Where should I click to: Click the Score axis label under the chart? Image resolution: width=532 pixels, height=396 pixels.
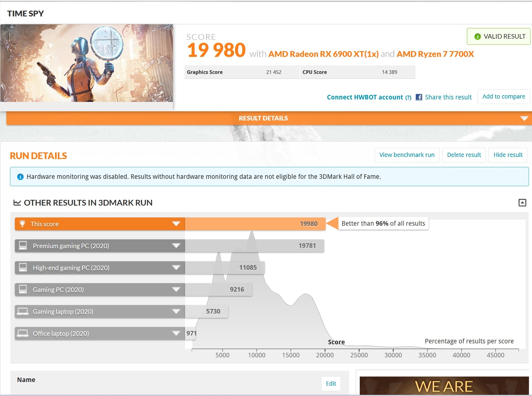click(336, 342)
